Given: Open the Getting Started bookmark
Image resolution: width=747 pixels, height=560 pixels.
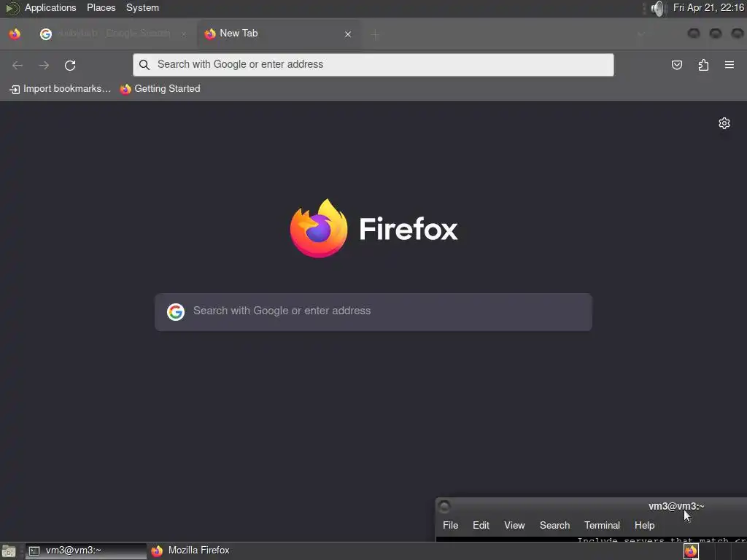Looking at the screenshot, I should [x=160, y=89].
